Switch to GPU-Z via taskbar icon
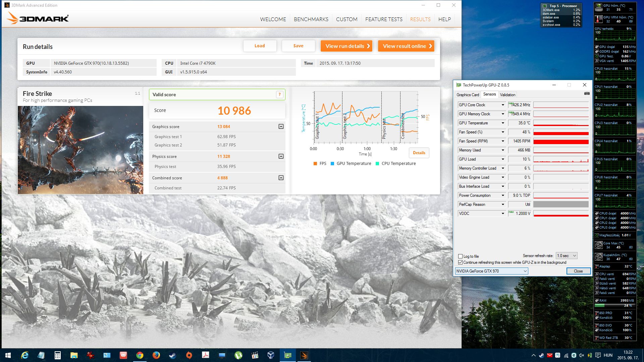The width and height of the screenshot is (644, 362). pyautogui.click(x=288, y=355)
